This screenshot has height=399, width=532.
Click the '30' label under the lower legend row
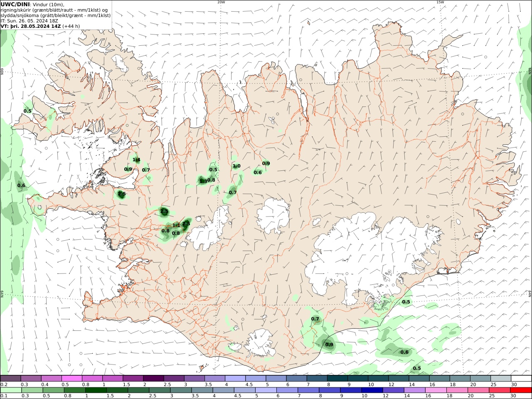(513, 396)
